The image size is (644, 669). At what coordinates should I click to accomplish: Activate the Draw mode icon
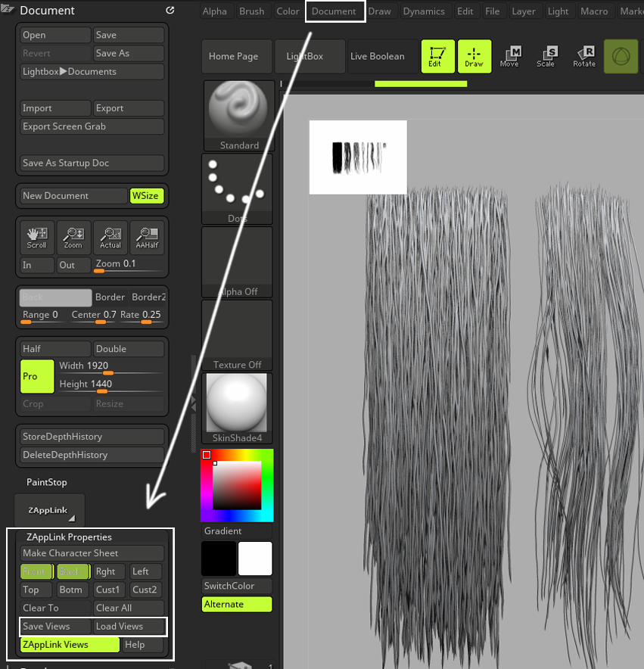474,56
